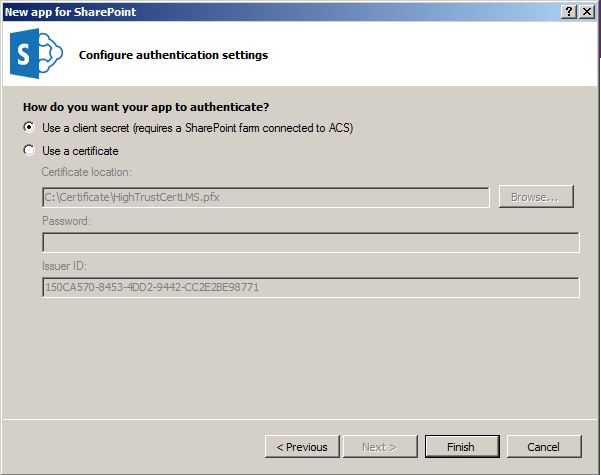Open help via the question mark button
601x475 pixels.
pos(569,12)
